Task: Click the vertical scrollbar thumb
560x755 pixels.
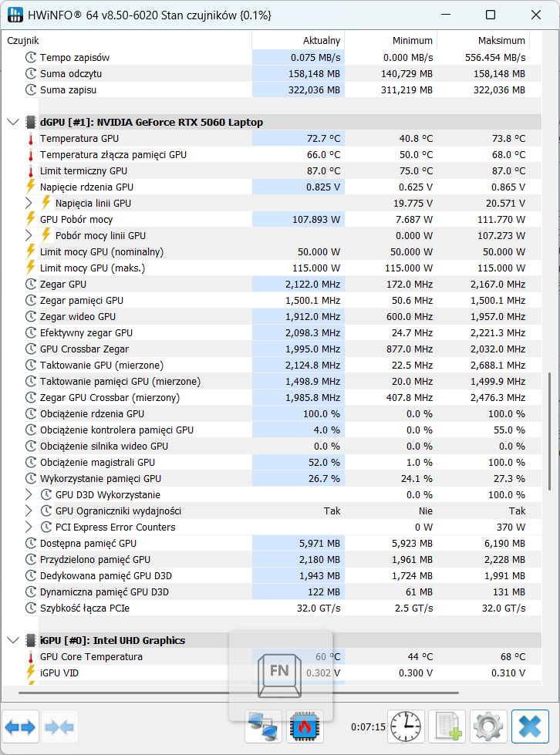Action: click(x=549, y=431)
